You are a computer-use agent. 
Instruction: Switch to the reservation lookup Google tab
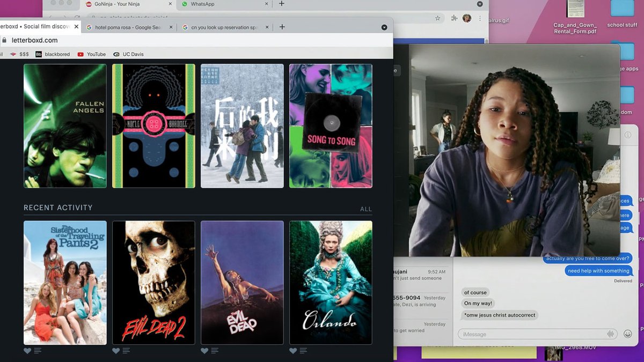tap(225, 27)
